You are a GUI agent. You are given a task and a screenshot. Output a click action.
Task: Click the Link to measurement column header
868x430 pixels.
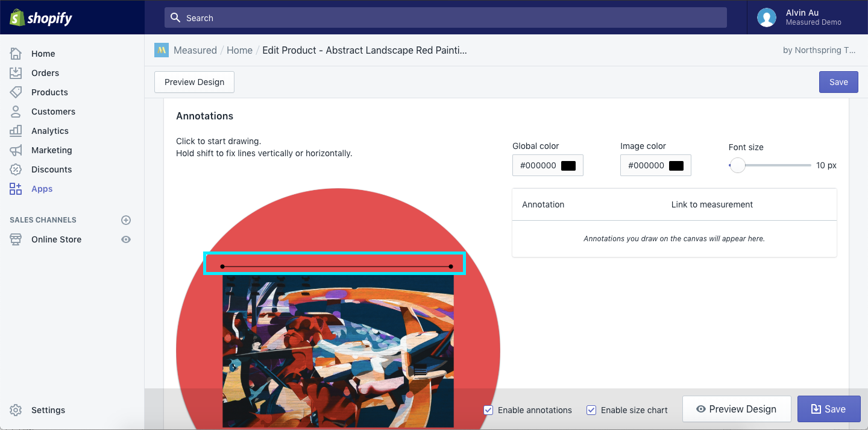pyautogui.click(x=712, y=204)
